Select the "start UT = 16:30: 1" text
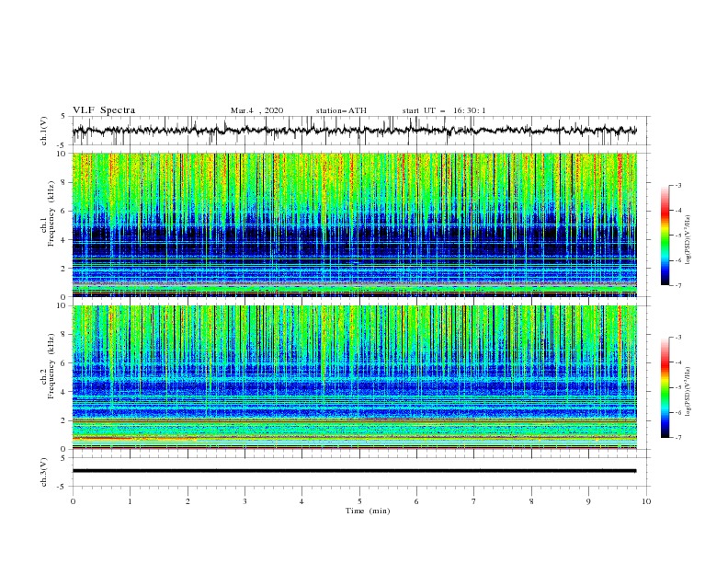This screenshot has width=728, height=563. (444, 110)
